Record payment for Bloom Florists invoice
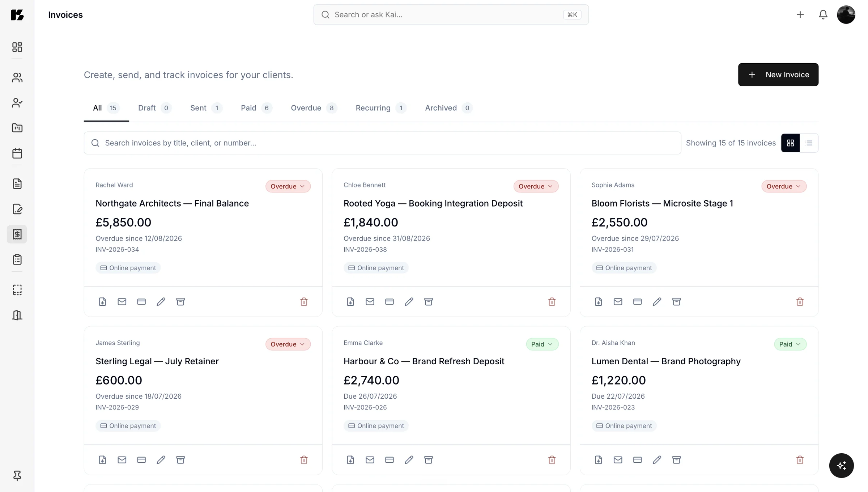Screen dimensions: 868x492 pos(638,302)
